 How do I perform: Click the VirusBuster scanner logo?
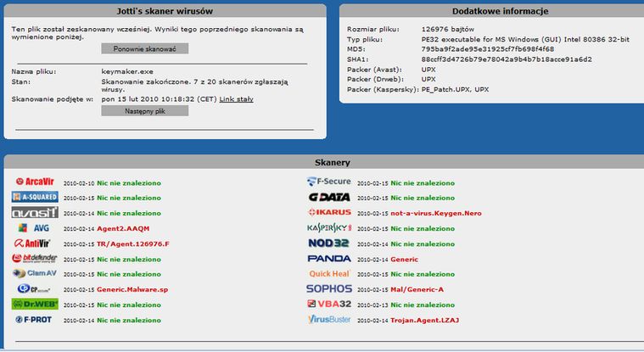coord(329,320)
